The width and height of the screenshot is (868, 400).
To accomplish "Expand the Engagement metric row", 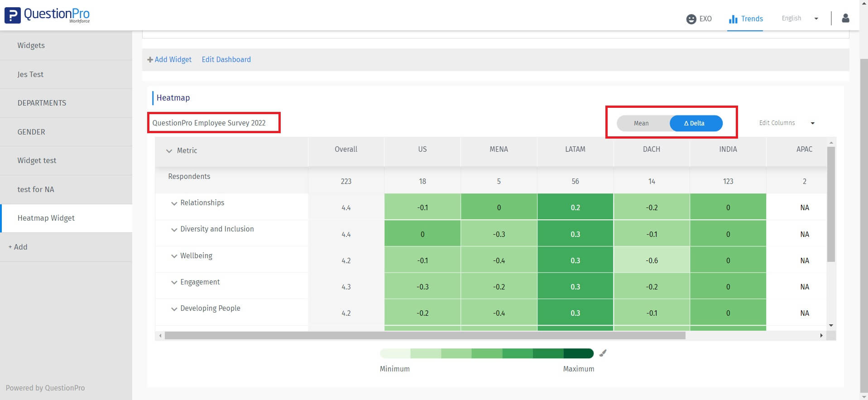I will (174, 282).
